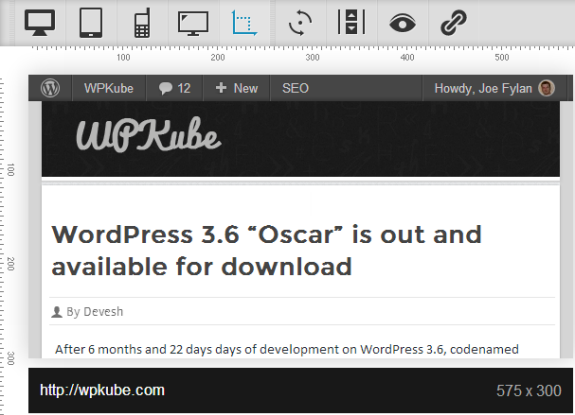The height and width of the screenshot is (415, 575).
Task: Rotate the device orientation
Action: tap(300, 23)
